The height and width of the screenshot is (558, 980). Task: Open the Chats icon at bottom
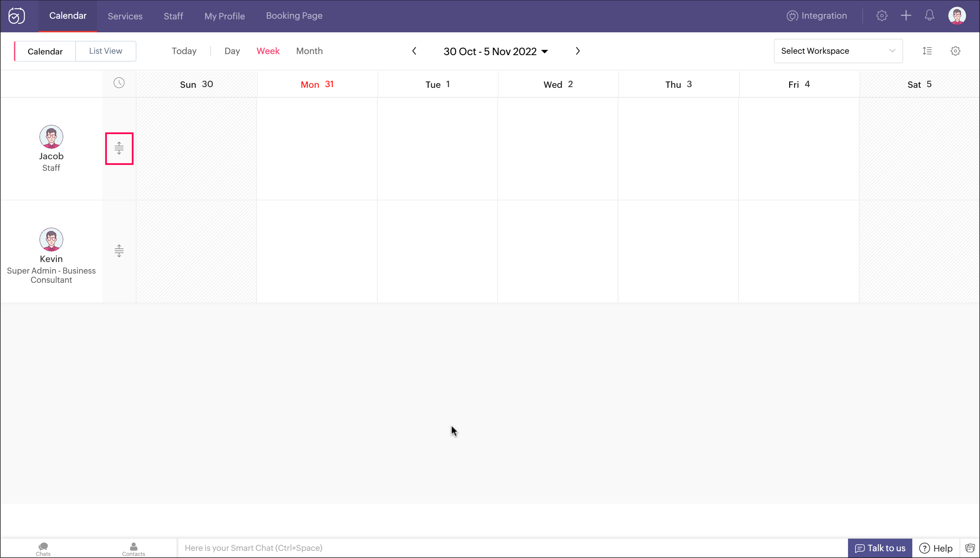click(43, 549)
